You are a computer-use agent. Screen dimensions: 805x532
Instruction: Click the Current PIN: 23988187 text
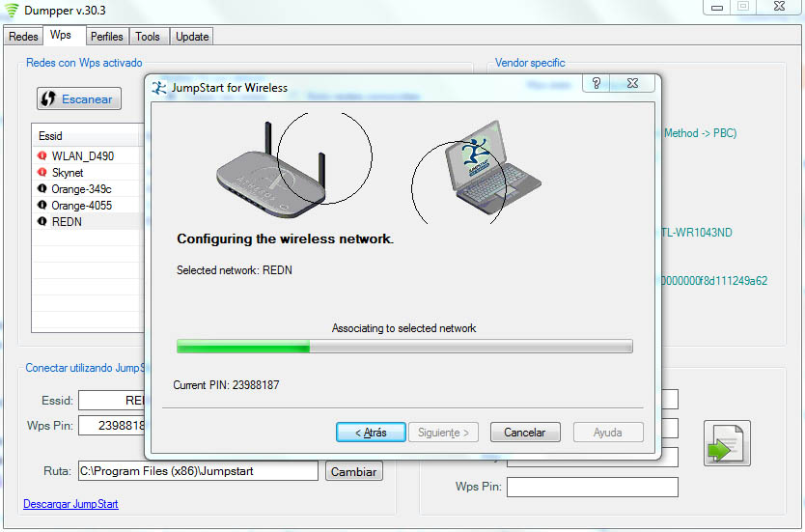coord(226,385)
